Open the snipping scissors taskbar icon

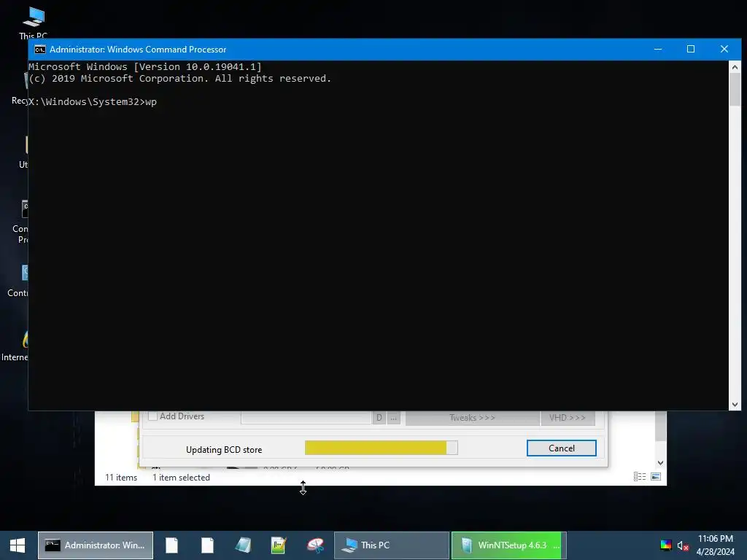pos(315,545)
